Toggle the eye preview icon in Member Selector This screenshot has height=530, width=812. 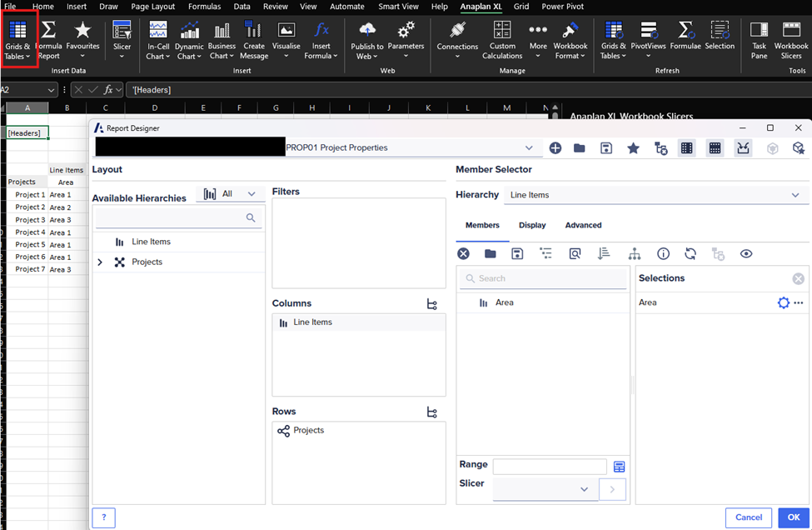click(x=745, y=253)
